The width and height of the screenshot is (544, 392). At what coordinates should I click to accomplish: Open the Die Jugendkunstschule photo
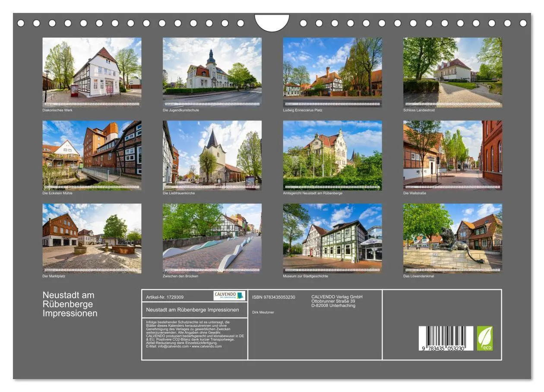pos(212,72)
